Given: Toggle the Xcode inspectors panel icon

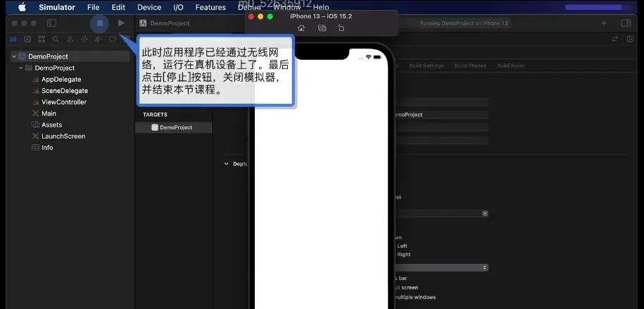Looking at the screenshot, I should coord(626,23).
